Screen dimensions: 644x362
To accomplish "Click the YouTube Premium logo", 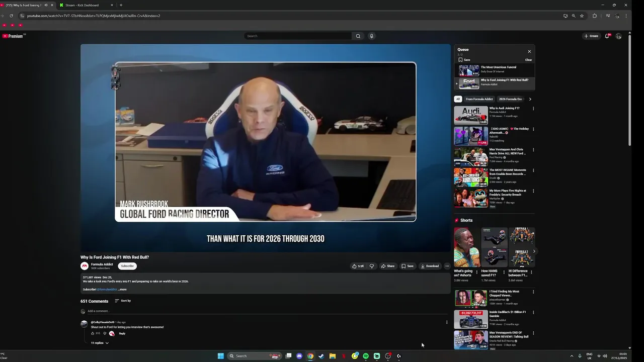I will [13, 36].
